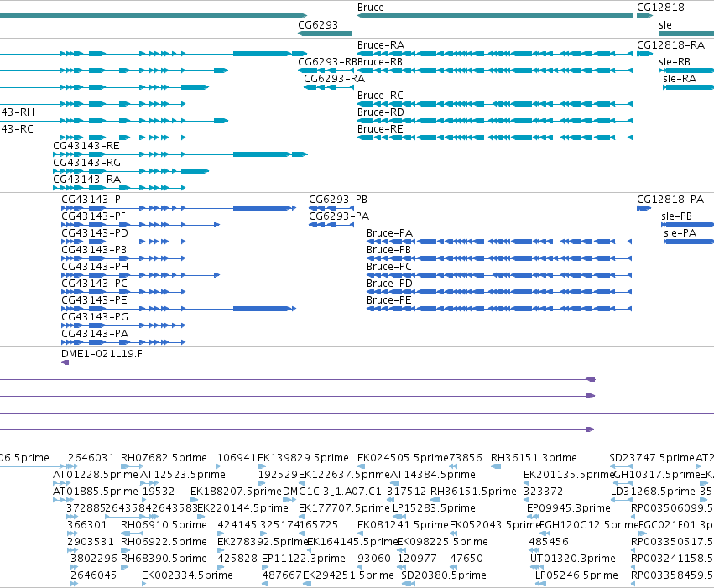Select transcript label CG43143-RG
The height and width of the screenshot is (588, 714).
coord(87,163)
